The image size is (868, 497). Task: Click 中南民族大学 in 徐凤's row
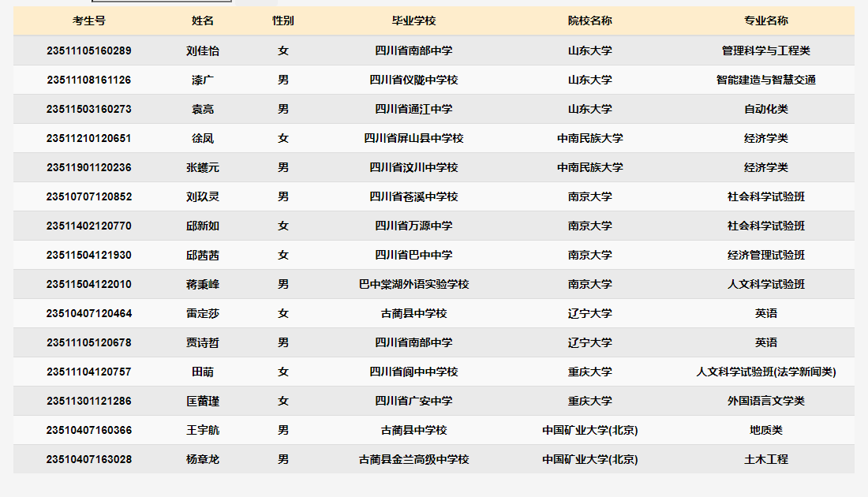590,138
